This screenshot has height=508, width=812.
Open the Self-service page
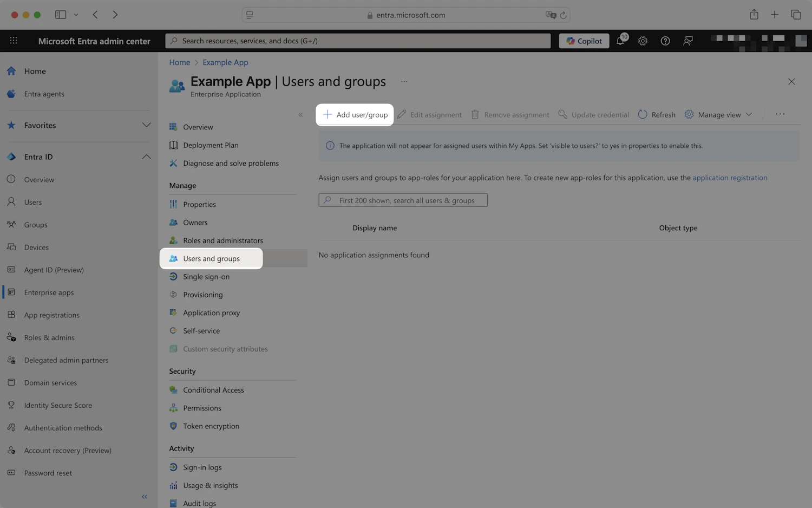coord(201,331)
